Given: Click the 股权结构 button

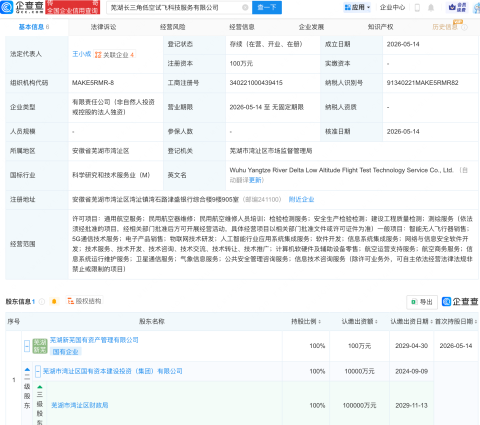Looking at the screenshot, I should tap(84, 301).
